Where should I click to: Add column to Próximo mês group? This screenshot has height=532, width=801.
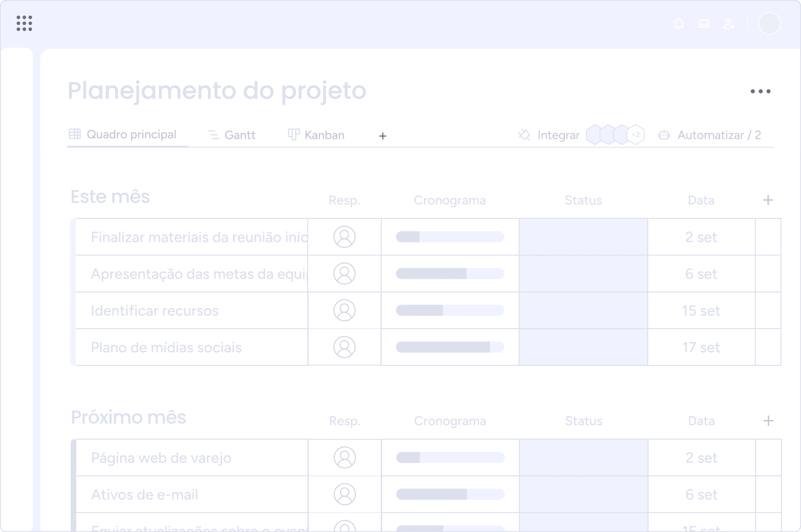[x=768, y=421]
